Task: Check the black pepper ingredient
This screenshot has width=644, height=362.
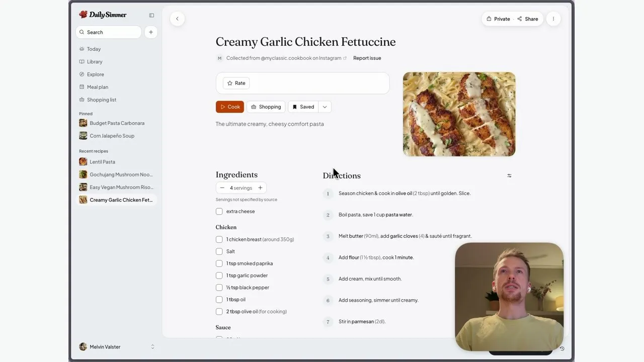Action: 219,288
